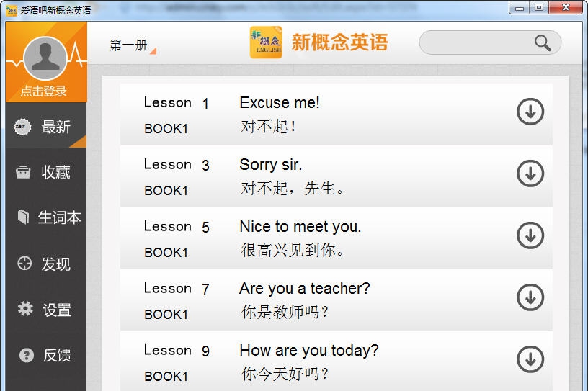The image size is (588, 391).
Task: Click the user avatar profile picture
Action: [45, 58]
